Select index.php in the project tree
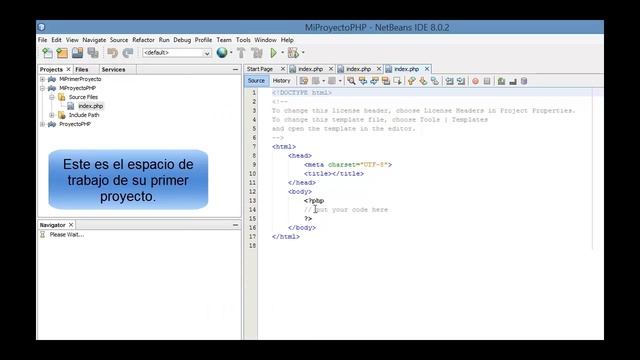Image resolution: width=640 pixels, height=360 pixels. click(91, 106)
